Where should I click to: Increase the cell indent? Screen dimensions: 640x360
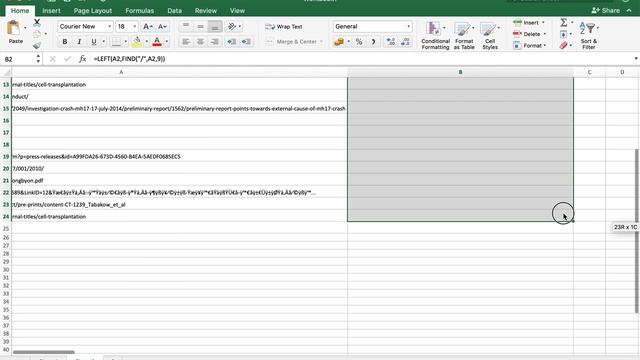pyautogui.click(x=246, y=42)
